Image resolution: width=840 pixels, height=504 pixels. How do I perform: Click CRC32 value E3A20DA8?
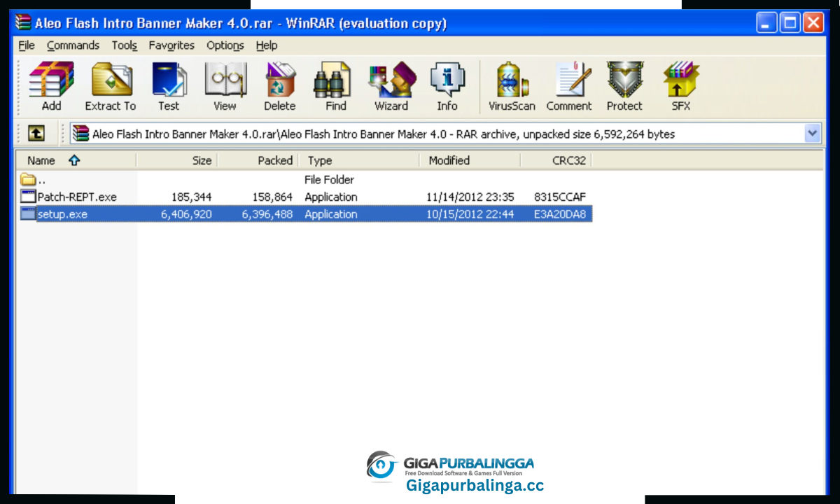[x=560, y=214]
